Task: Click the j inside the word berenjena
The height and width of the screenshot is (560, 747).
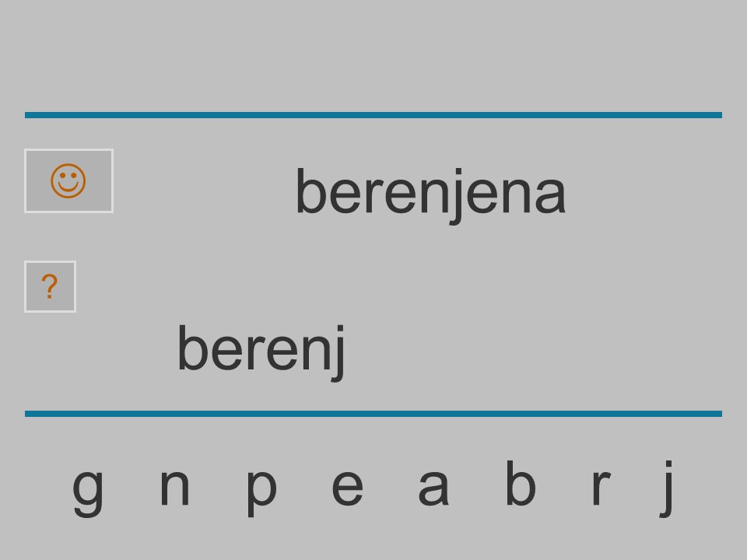Action: click(x=458, y=195)
